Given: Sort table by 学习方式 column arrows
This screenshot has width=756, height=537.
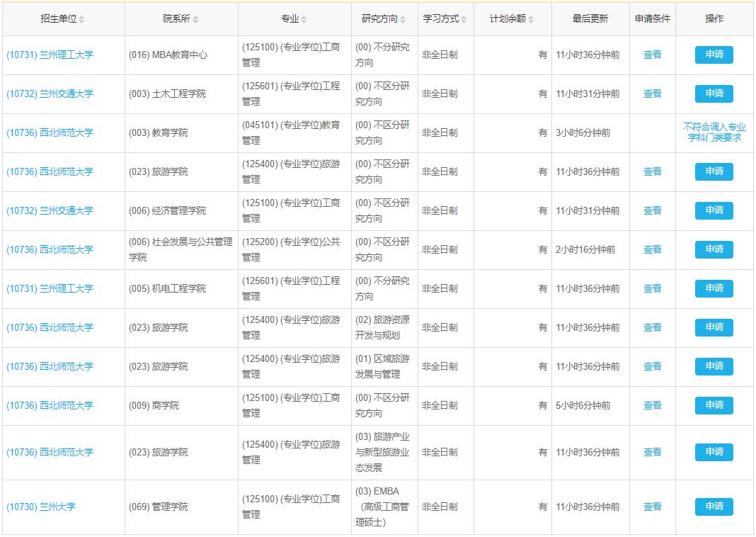Looking at the screenshot, I should click(464, 19).
